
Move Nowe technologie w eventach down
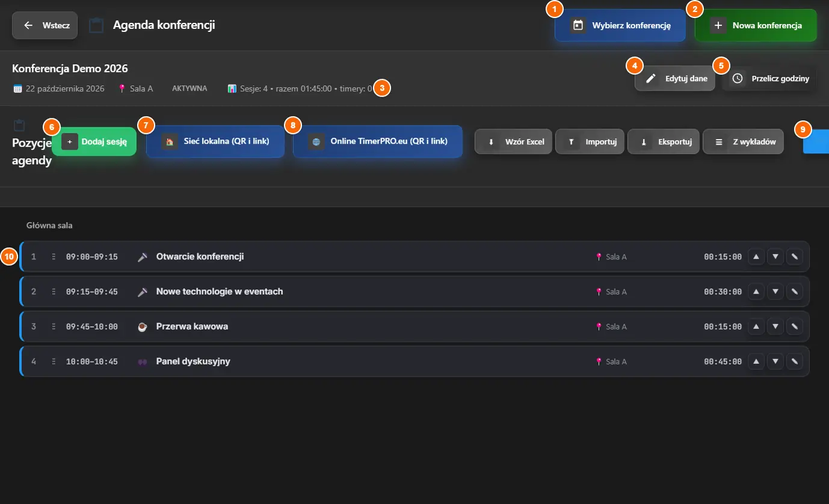(775, 292)
